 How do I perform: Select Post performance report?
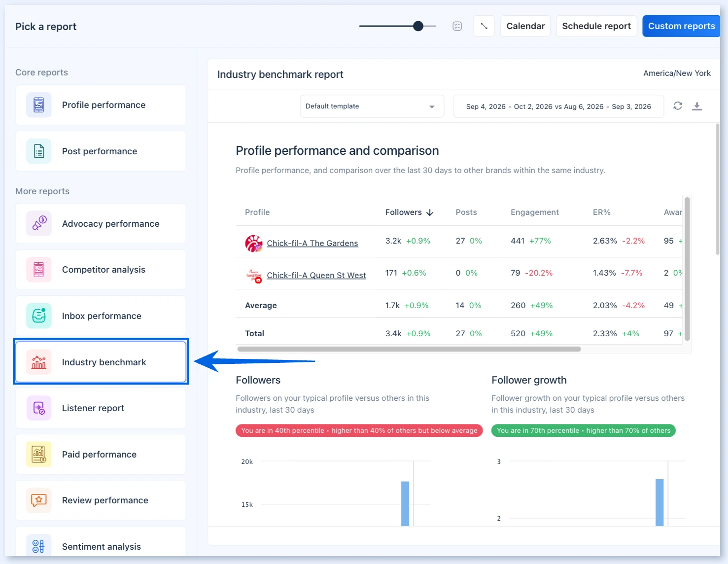[x=101, y=151]
